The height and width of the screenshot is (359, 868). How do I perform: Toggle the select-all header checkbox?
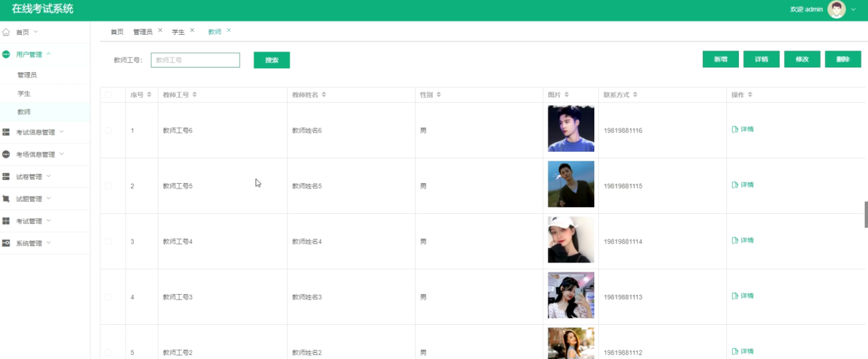tap(108, 95)
